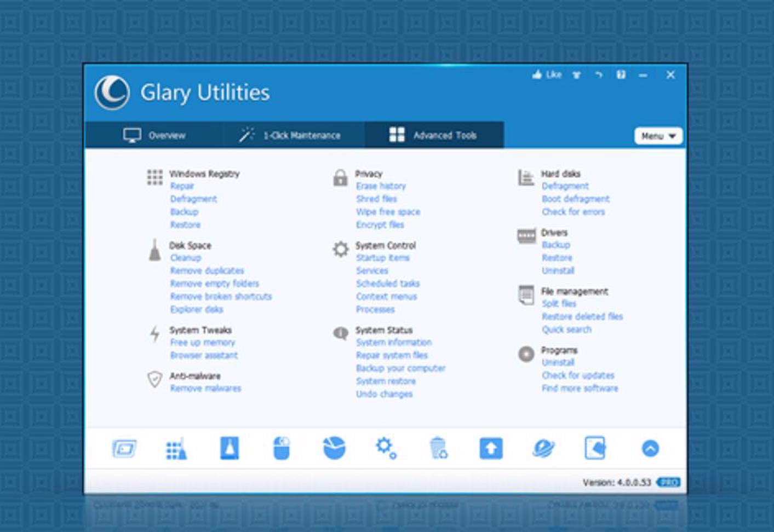Click Scheduled tasks link
Screen dimensions: 774x532
(x=388, y=284)
